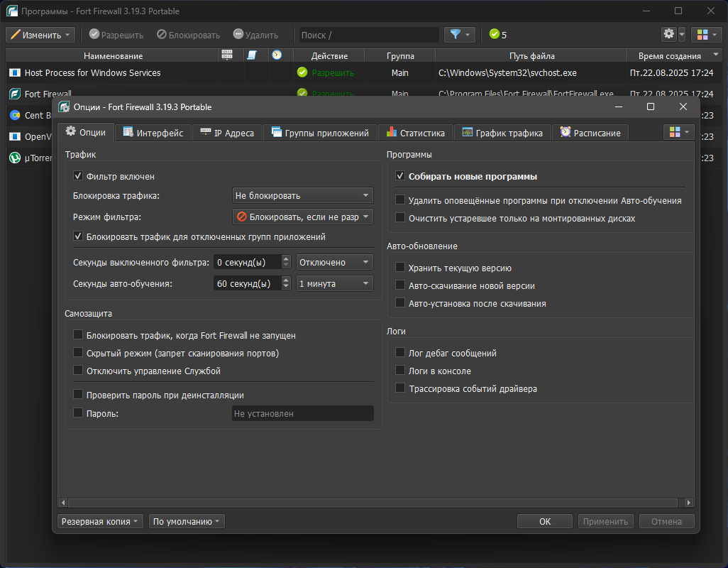The height and width of the screenshot is (568, 728).
Task: Click scrollbar left arrow in options dialog
Action: [x=64, y=503]
